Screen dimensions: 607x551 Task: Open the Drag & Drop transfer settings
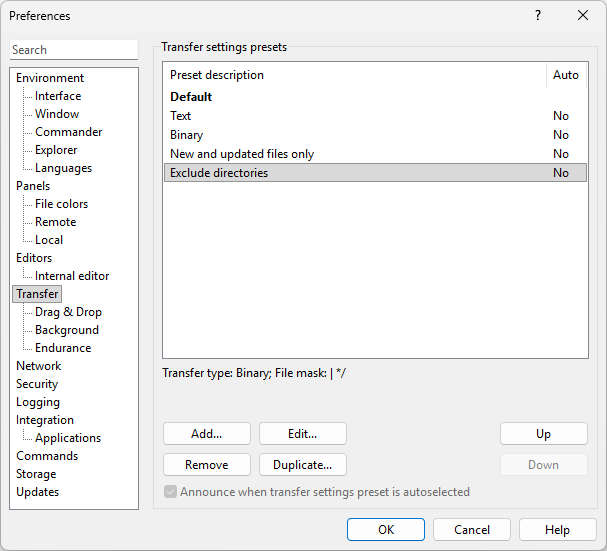(68, 312)
